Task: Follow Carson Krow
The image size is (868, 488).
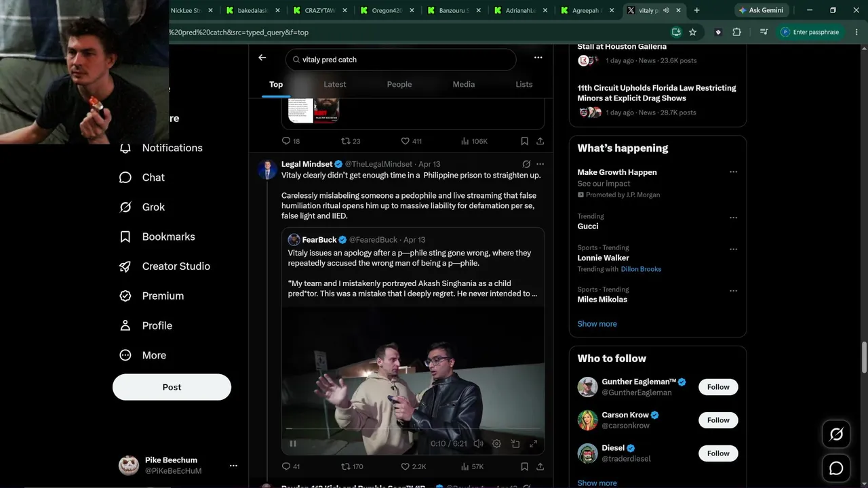Action: pyautogui.click(x=718, y=420)
